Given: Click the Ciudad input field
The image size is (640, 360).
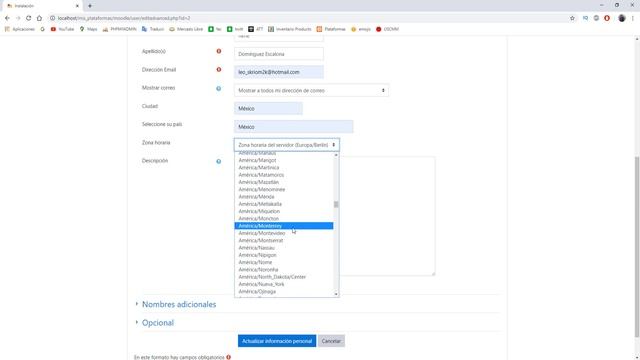Looking at the screenshot, I should point(268,109).
